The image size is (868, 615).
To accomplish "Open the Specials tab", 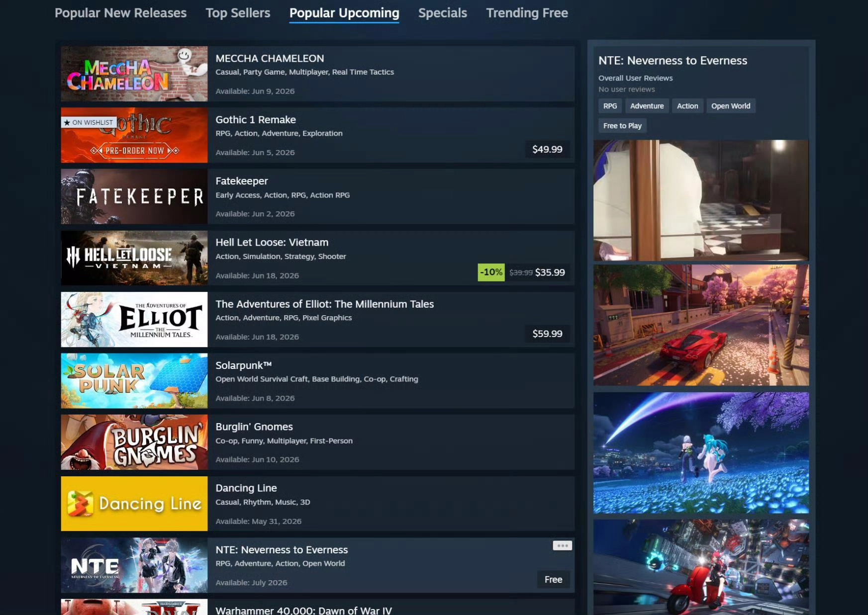I will click(x=442, y=13).
